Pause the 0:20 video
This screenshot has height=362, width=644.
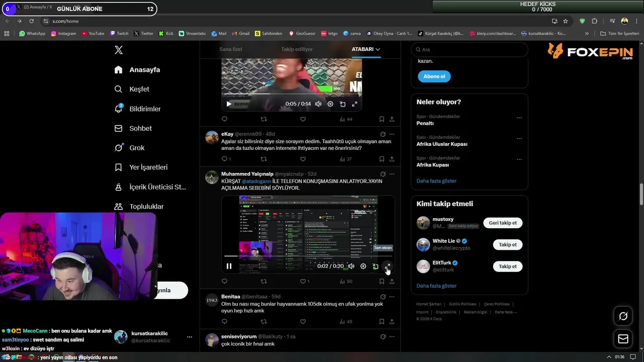click(229, 266)
